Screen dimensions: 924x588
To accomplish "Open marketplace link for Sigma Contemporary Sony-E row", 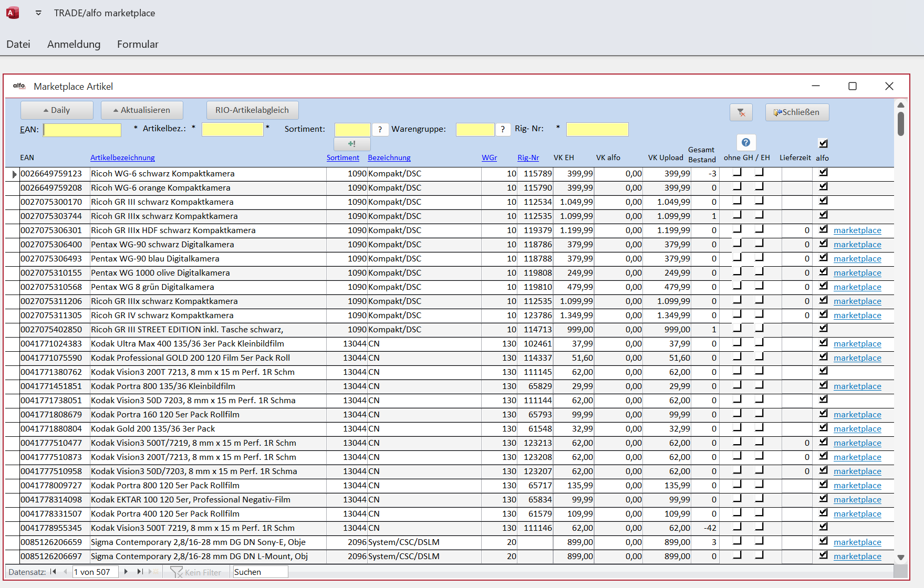I will click(857, 542).
